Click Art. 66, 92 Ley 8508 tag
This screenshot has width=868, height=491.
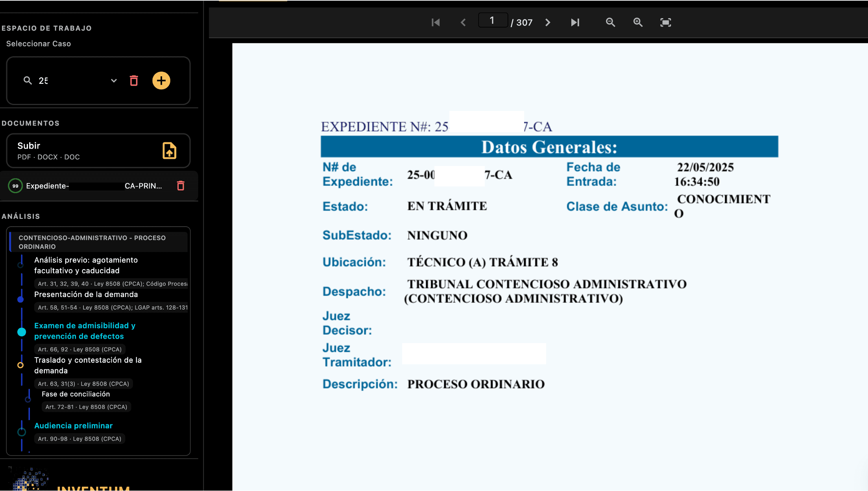click(80, 349)
